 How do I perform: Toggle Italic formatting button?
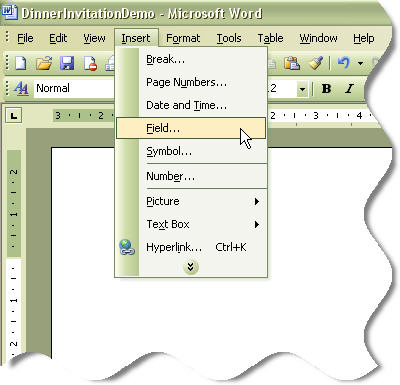coord(349,89)
